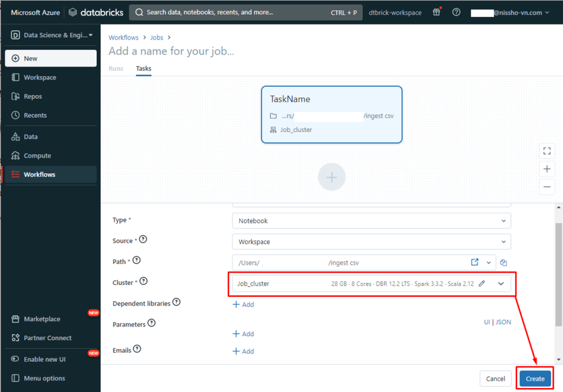Open Compute in the sidebar
Image resolution: width=563 pixels, height=392 pixels.
(37, 156)
